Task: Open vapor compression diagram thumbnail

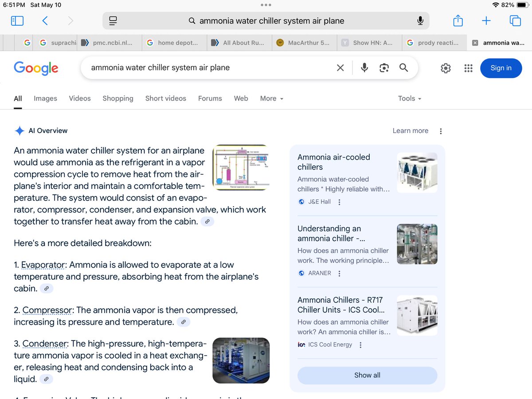Action: tap(241, 167)
